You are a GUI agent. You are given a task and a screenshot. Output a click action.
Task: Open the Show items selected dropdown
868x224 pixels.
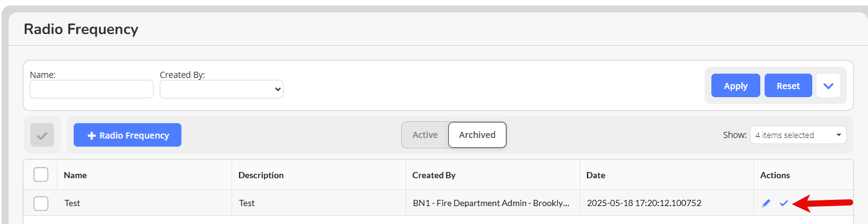[x=798, y=135]
